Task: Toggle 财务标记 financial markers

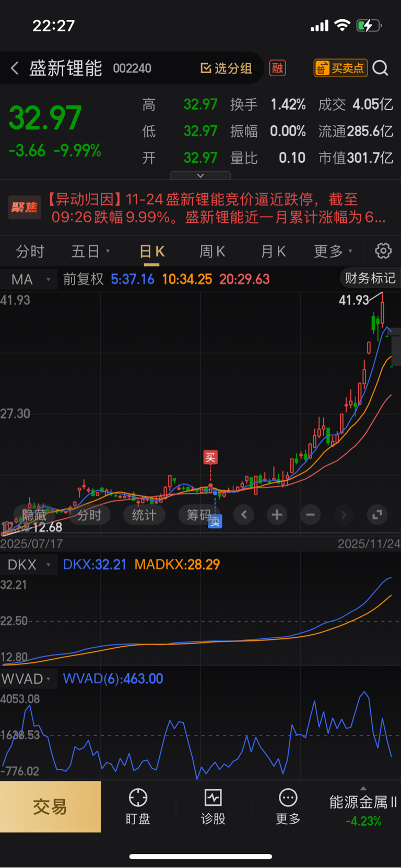Action: coord(370,278)
